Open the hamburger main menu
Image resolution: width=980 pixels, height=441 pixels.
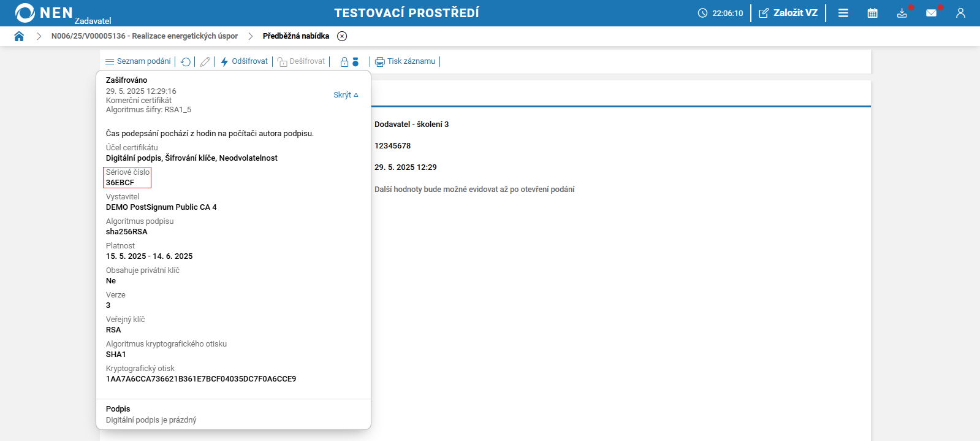[x=843, y=13]
